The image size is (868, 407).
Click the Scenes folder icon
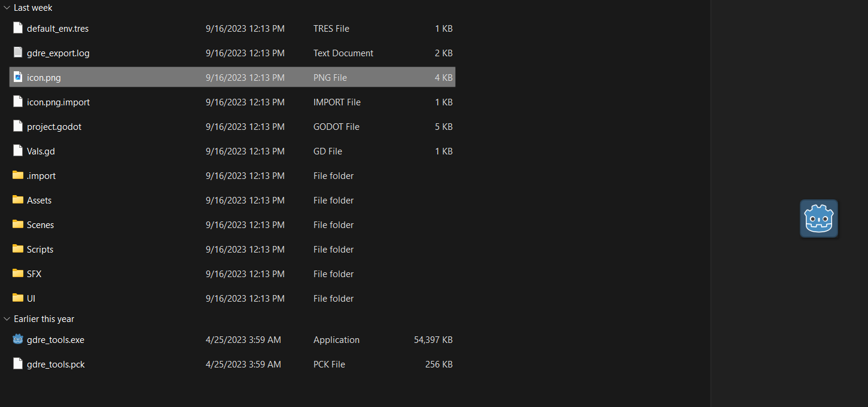18,224
